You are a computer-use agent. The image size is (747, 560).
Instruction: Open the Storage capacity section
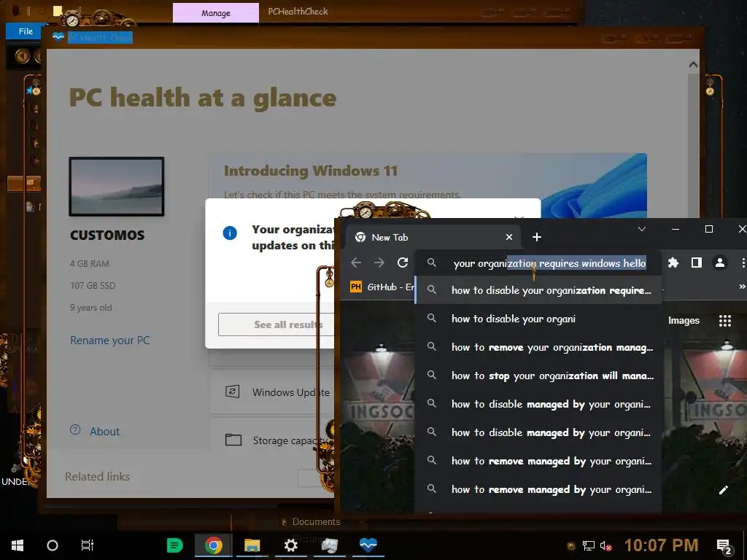coord(272,440)
